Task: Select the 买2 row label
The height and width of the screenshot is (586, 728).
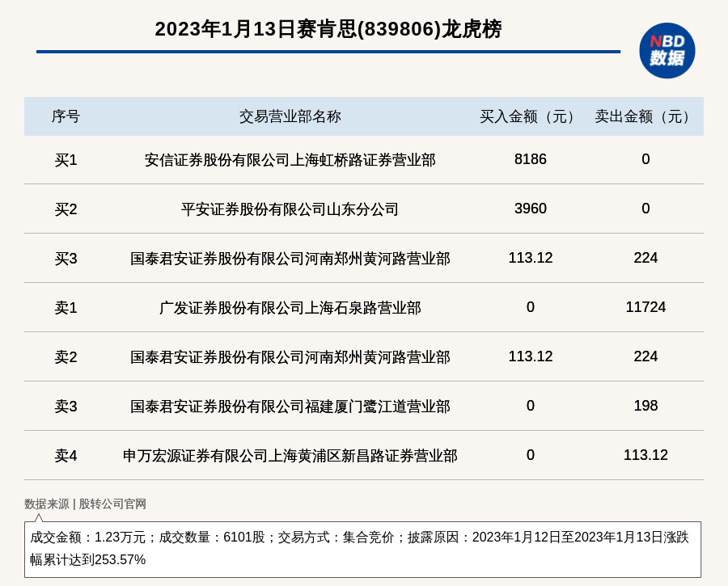Action: (x=66, y=209)
